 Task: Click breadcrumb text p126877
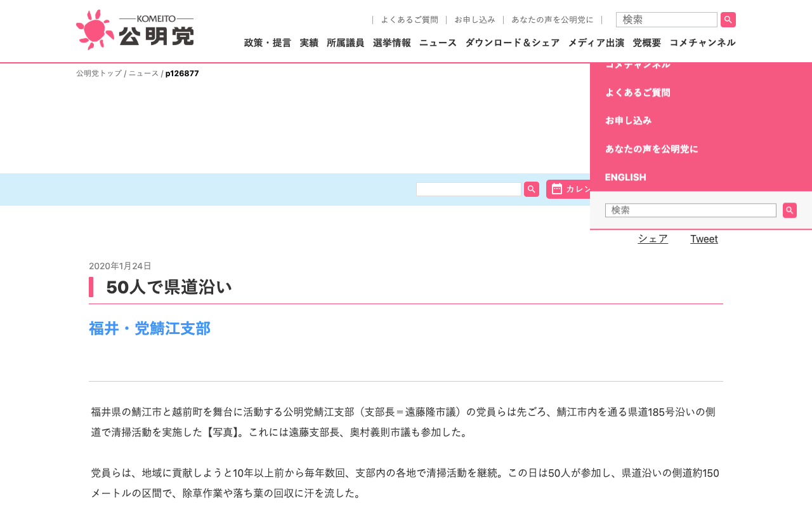coord(182,74)
